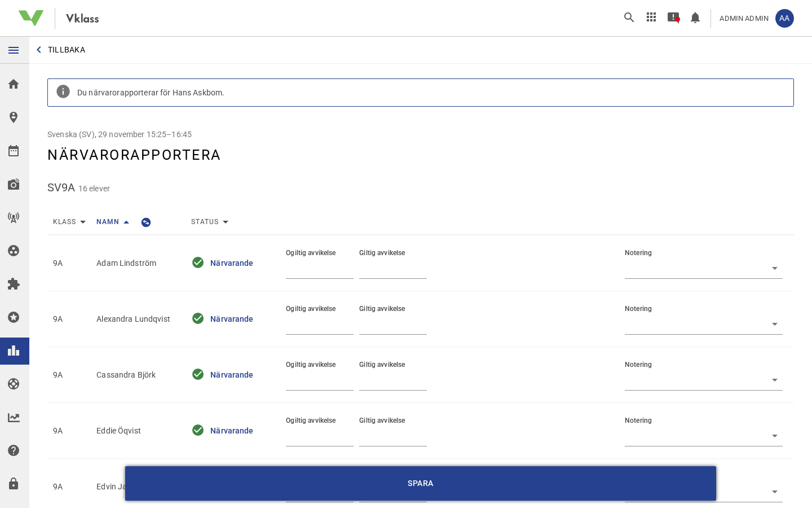Open the apps grid icon
The height and width of the screenshot is (508, 812).
point(651,17)
